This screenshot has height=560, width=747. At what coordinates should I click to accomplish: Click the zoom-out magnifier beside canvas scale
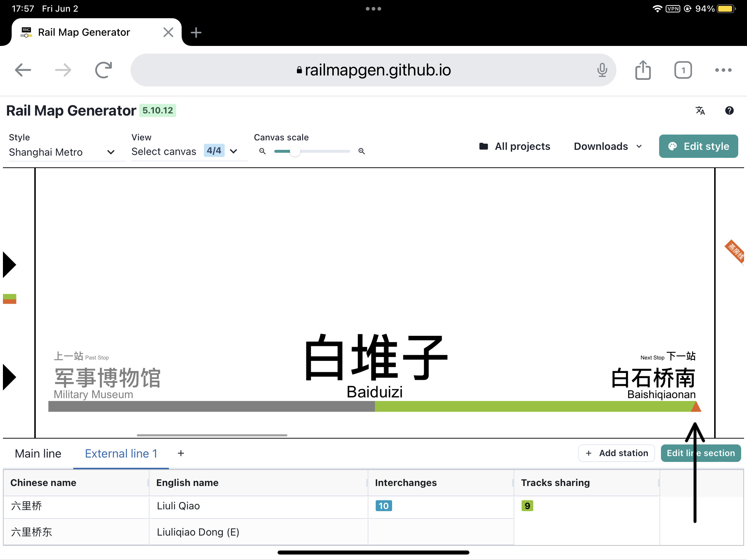pos(263,151)
